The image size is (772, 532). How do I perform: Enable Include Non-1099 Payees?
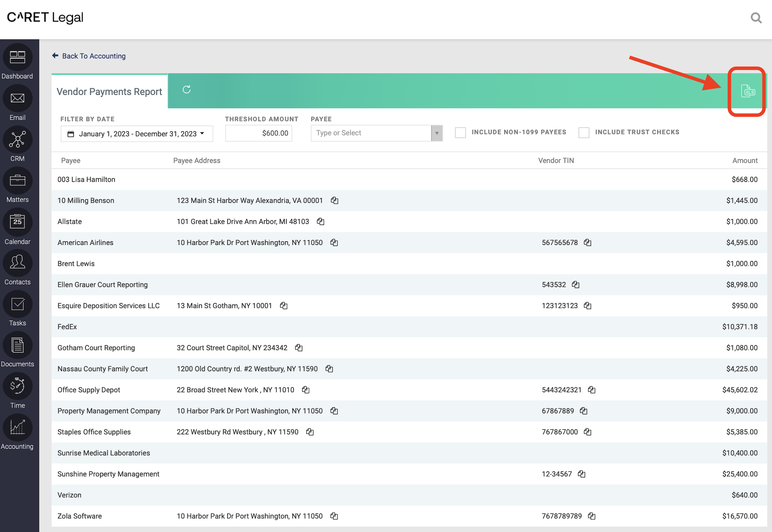[x=460, y=132]
